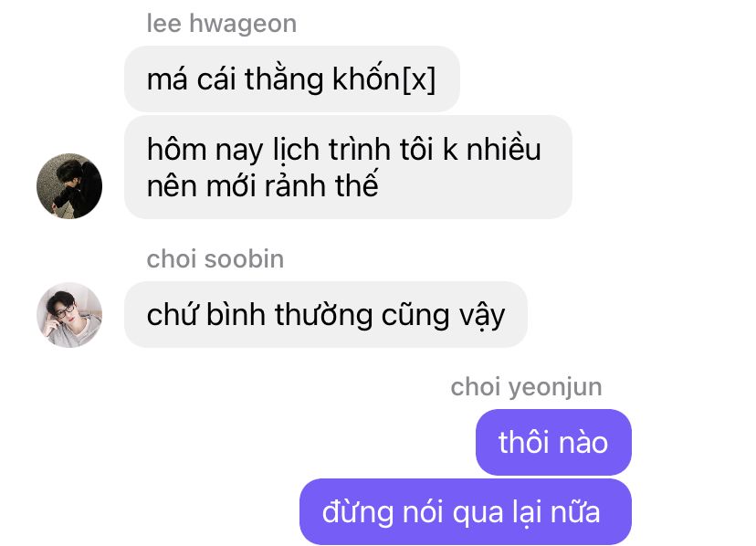Screen dimensions: 756x546
Task: Click the word "hôm" in hwageon's second message
Action: click(176, 148)
